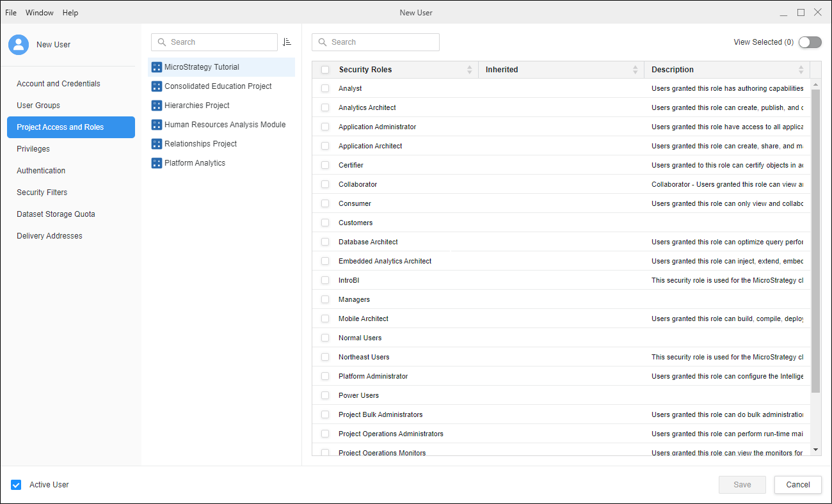Tick the Platform Administrator role checkbox
The height and width of the screenshot is (504, 832).
(325, 376)
